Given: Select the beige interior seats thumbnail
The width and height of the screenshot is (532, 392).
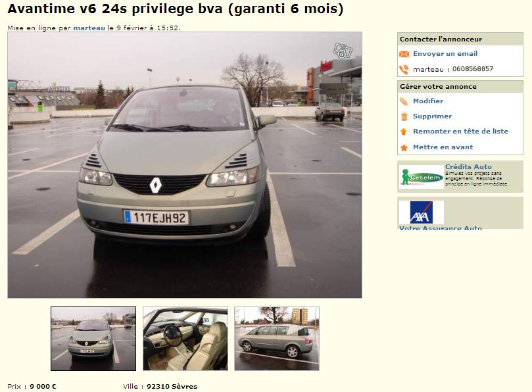Looking at the screenshot, I should pyautogui.click(x=185, y=338).
